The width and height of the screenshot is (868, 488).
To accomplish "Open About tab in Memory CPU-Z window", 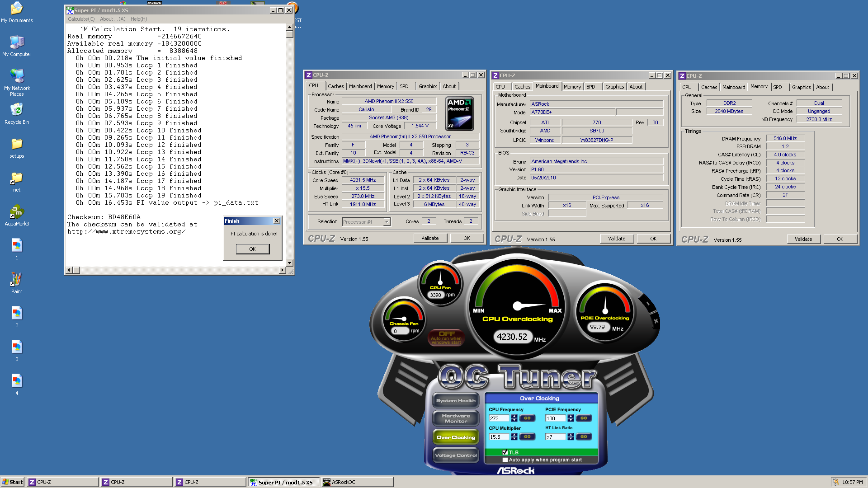I will tap(822, 87).
